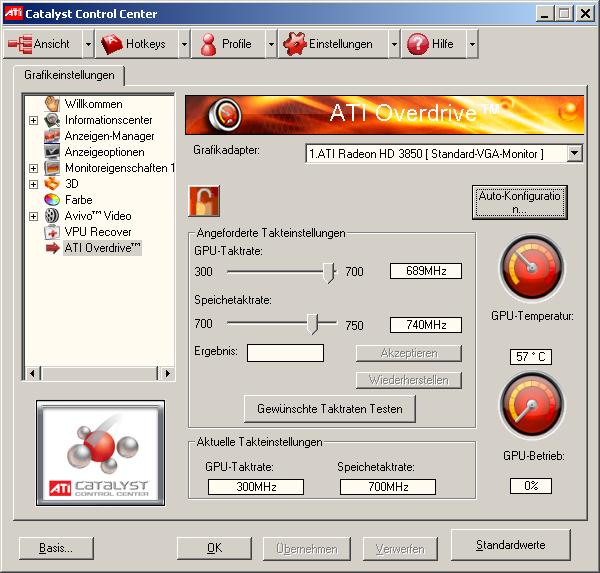
Task: Click the current 700MHz Speichertaktrate value
Action: [x=388, y=487]
